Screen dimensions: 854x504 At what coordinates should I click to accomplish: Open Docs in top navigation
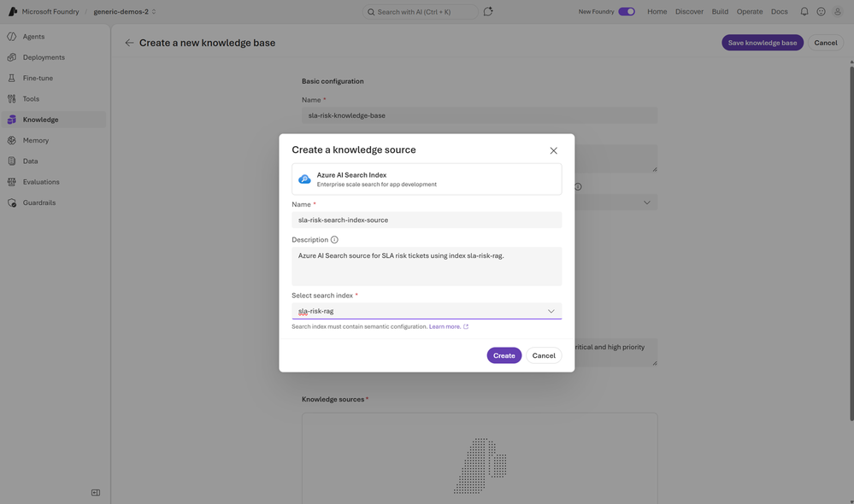[779, 11]
